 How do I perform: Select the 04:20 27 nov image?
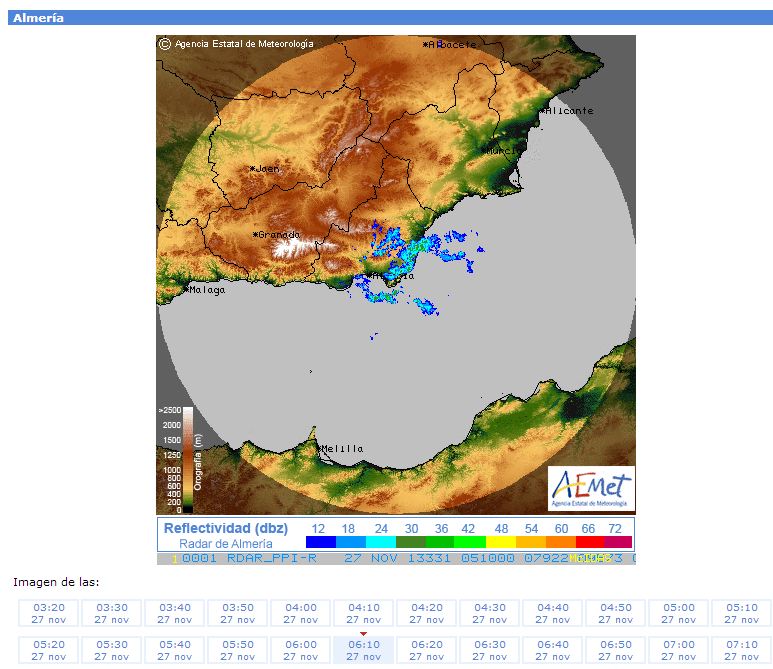point(427,613)
